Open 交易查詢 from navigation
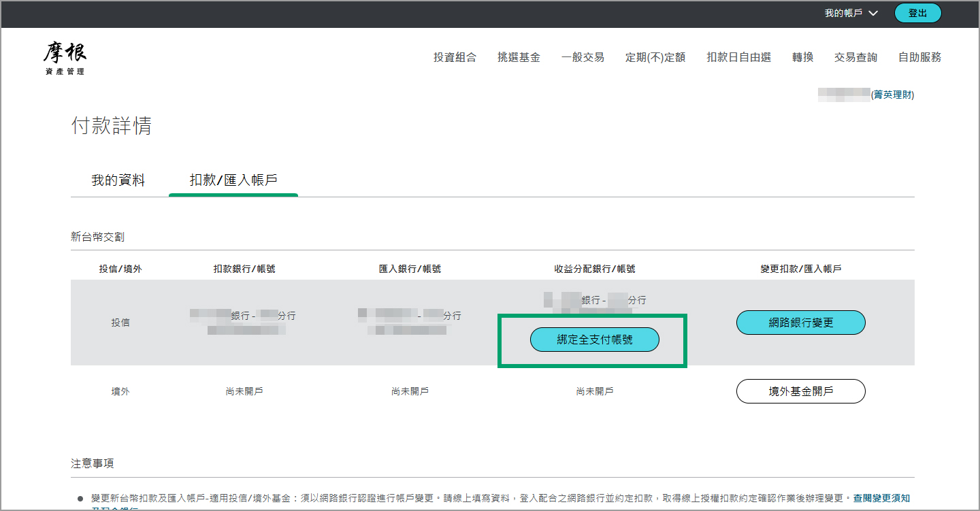The height and width of the screenshot is (511, 980). [x=855, y=58]
